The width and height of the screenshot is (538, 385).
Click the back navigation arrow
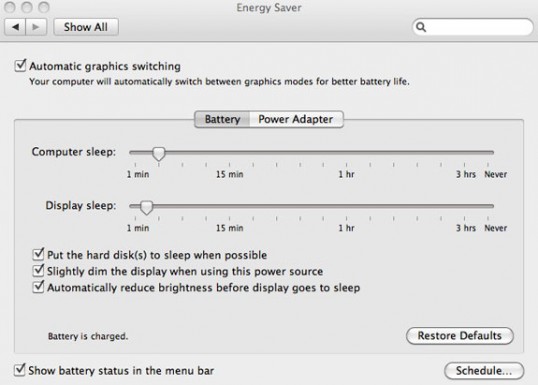point(15,27)
